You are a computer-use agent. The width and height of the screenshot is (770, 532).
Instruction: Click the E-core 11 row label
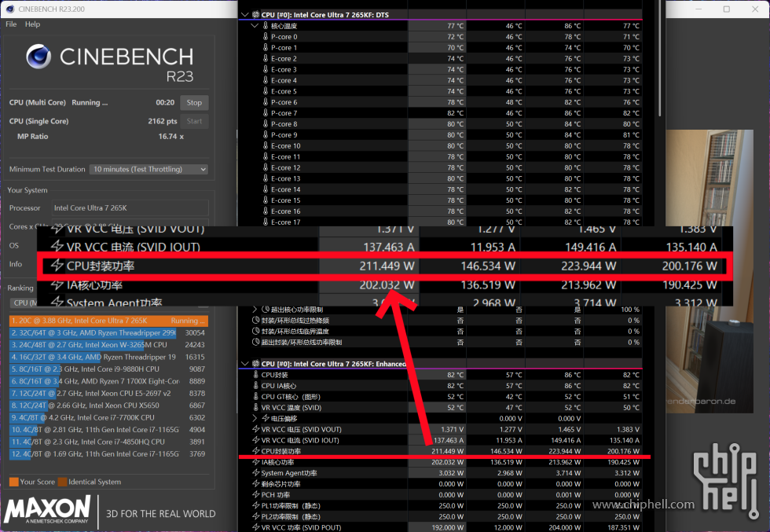click(285, 156)
